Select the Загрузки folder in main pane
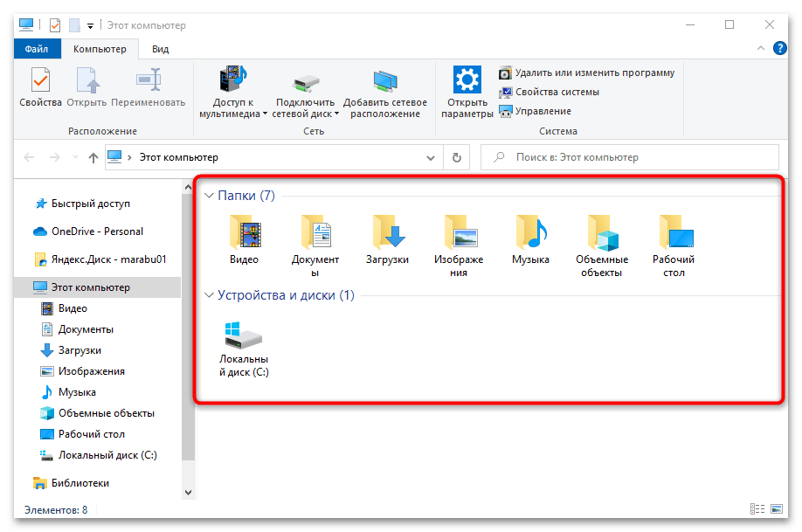This screenshot has width=802, height=532. tap(387, 240)
